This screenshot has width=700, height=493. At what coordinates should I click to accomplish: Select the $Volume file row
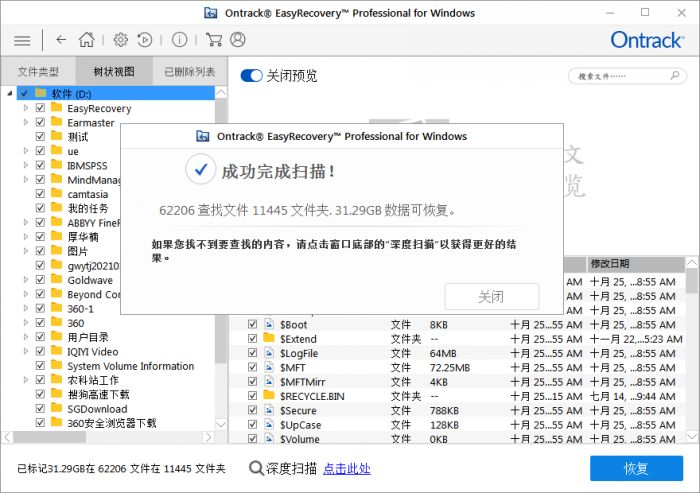click(456, 439)
